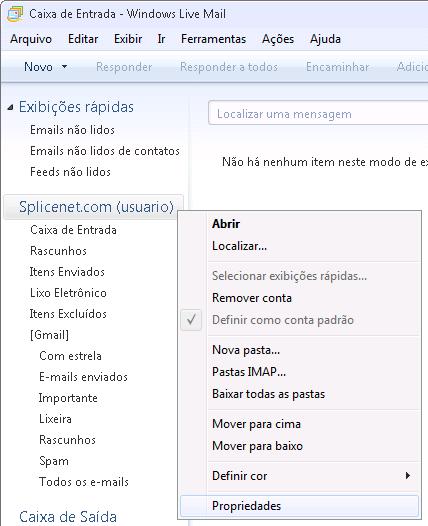Open the Arquivo menu
The height and width of the screenshot is (526, 428).
pos(31,39)
